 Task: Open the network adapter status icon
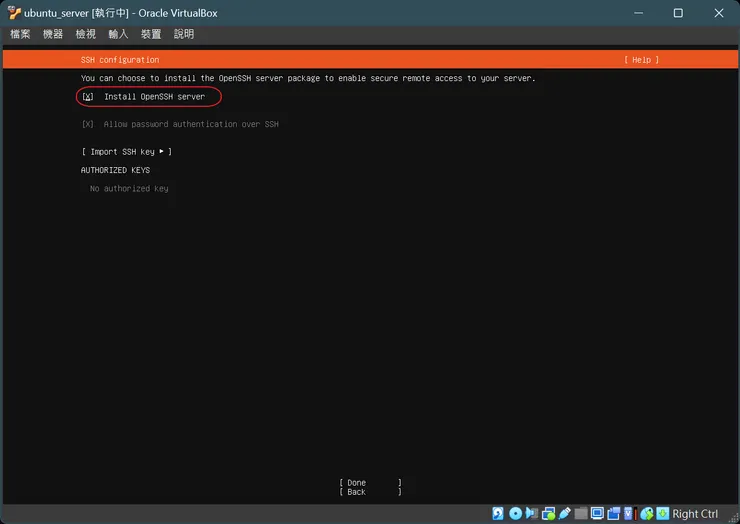coord(548,513)
